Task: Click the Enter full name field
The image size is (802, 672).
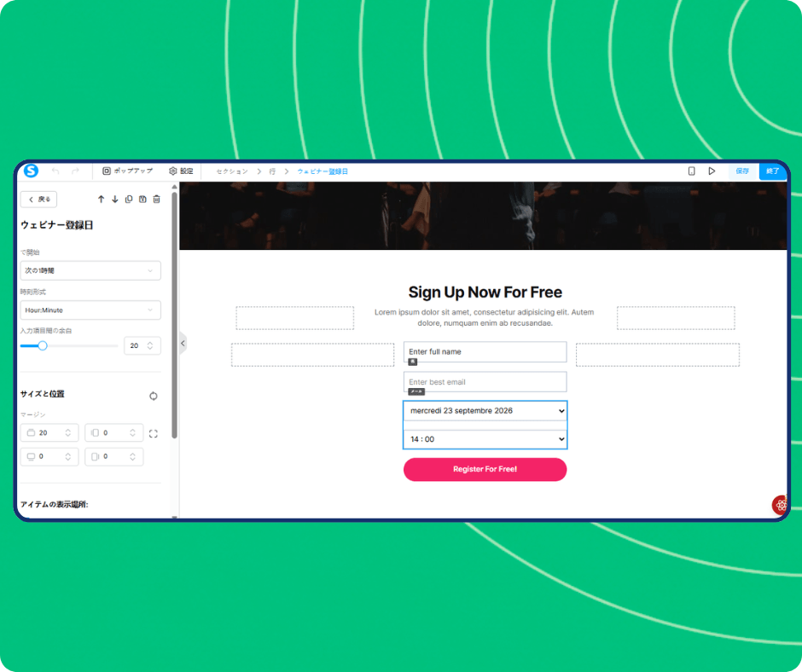Action: click(485, 352)
